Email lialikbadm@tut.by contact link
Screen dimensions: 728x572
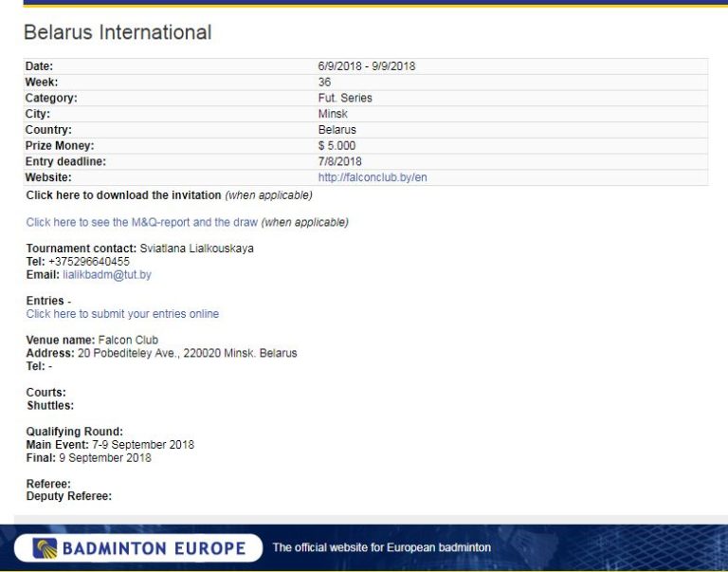pos(107,274)
